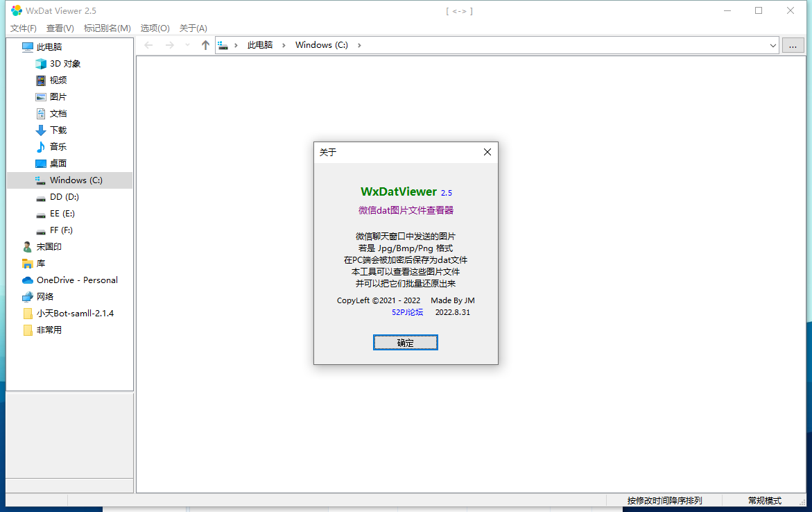Image resolution: width=812 pixels, height=512 pixels.
Task: Open the 关于(A) menu
Action: click(193, 28)
